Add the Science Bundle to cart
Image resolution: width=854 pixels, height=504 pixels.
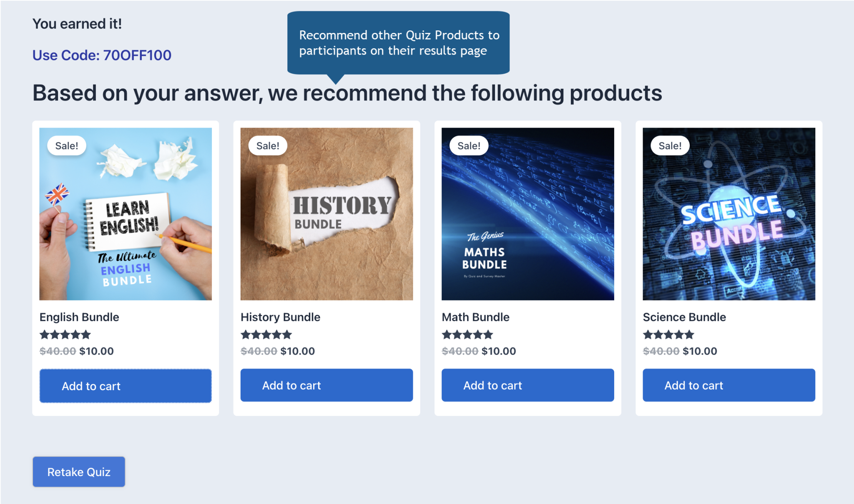pyautogui.click(x=728, y=385)
